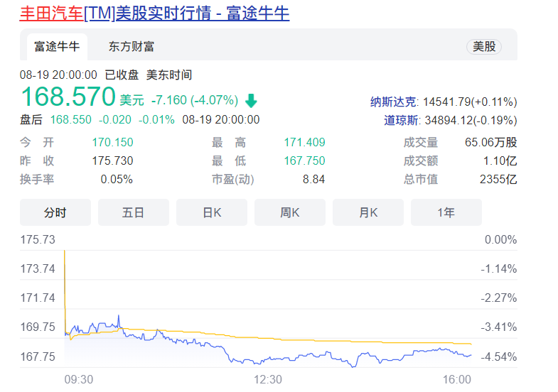Screen dimensions: 558x392
Task: Click the P/E value 8.84
Action: pos(314,180)
